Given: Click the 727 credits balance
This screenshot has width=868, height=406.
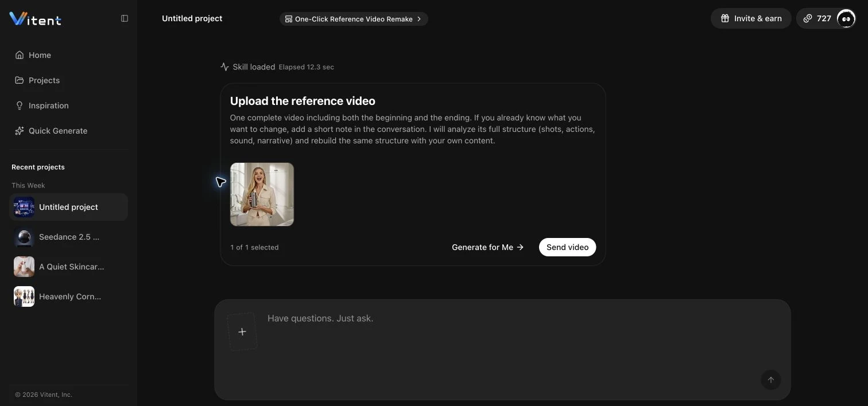Looking at the screenshot, I should [817, 18].
